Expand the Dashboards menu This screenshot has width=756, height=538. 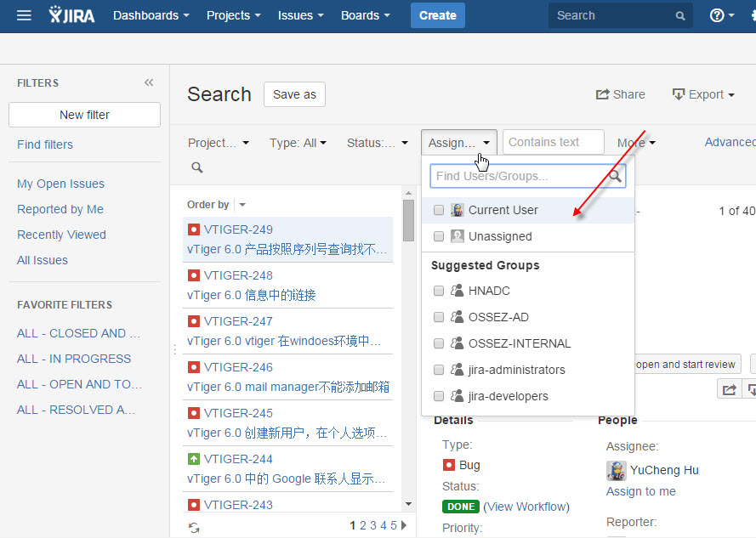[151, 15]
